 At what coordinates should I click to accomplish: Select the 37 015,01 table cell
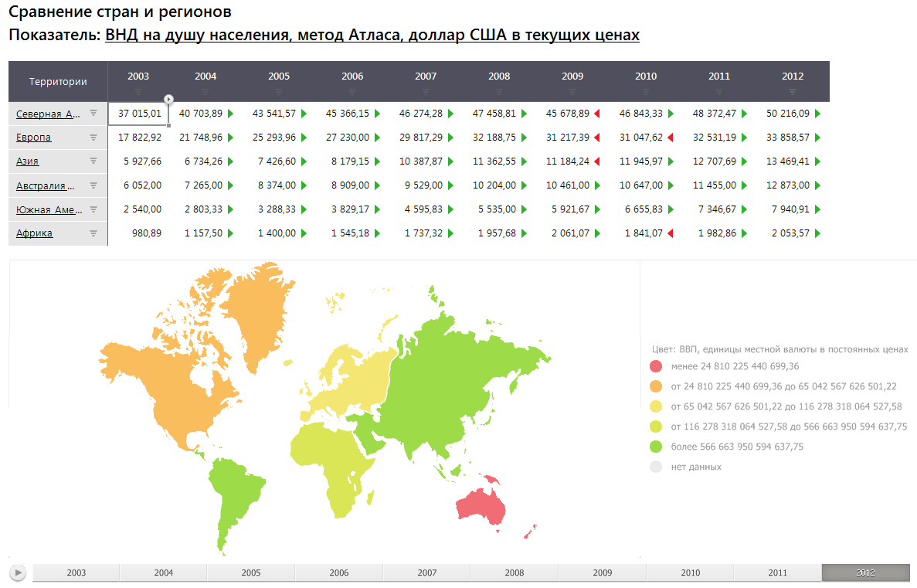pos(139,114)
